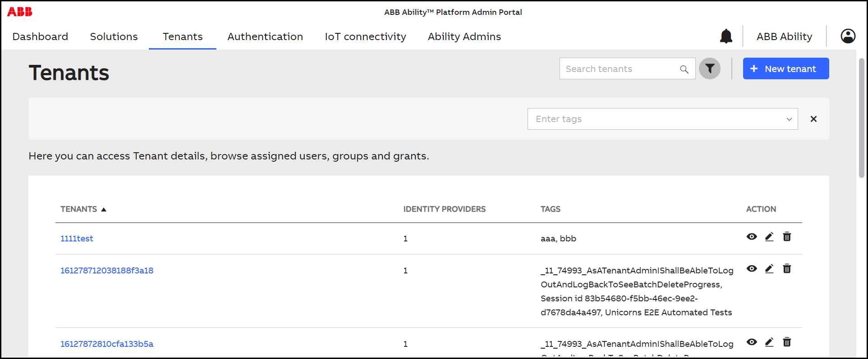The image size is (868, 359).
Task: Open the 16127872810cfa133b5a tenant link
Action: point(107,344)
